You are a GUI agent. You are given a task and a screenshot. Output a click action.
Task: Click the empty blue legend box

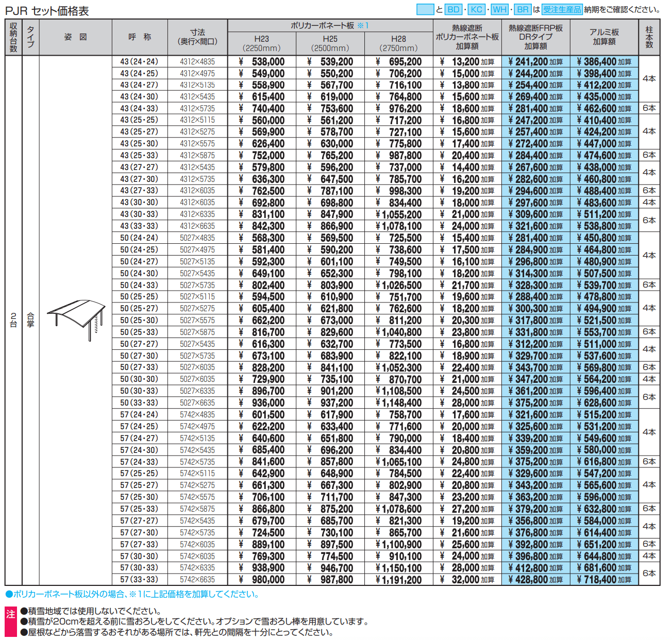pos(425,9)
